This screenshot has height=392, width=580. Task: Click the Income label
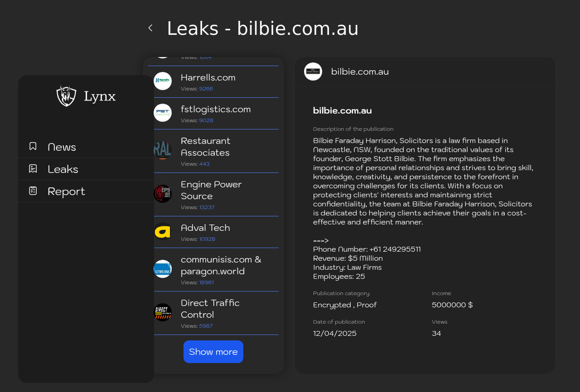[441, 293]
